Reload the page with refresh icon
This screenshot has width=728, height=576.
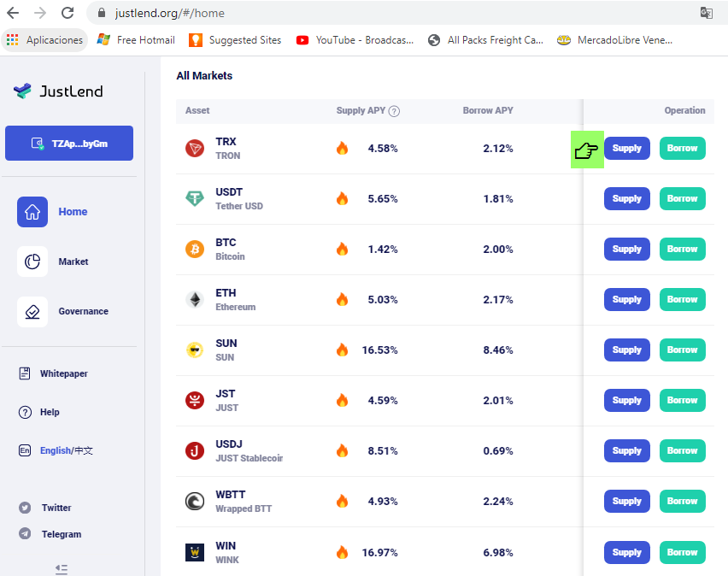coord(68,13)
